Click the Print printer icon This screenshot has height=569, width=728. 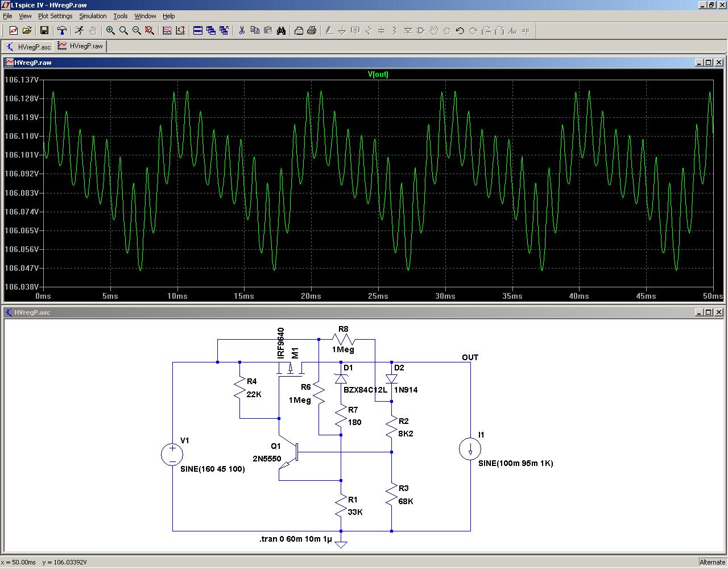click(312, 31)
